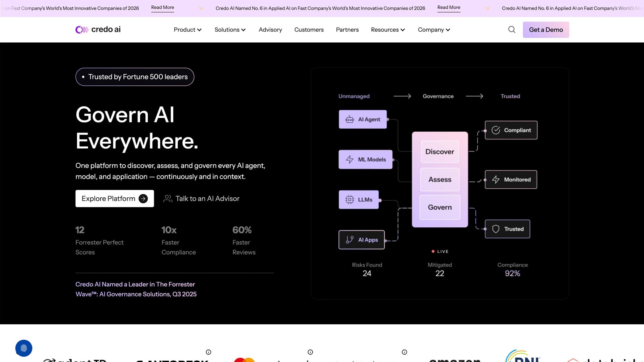
Task: Click the shield icon in Trusted node
Action: pyautogui.click(x=496, y=229)
